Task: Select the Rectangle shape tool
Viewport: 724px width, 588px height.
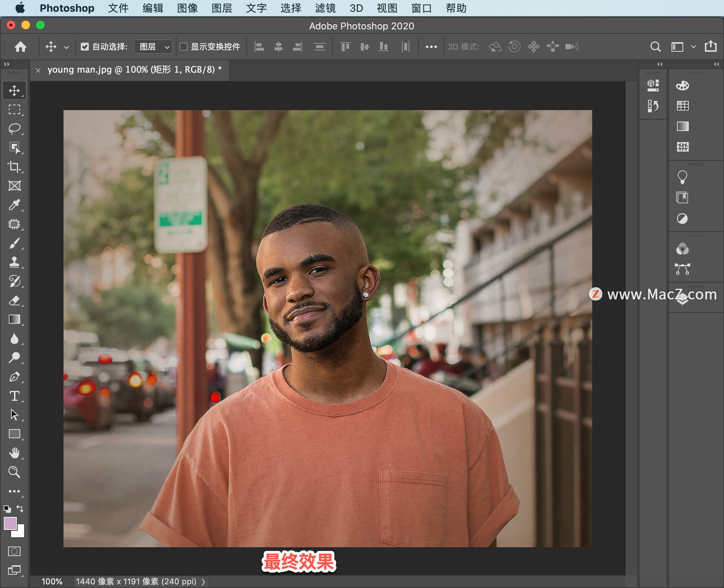Action: (14, 434)
